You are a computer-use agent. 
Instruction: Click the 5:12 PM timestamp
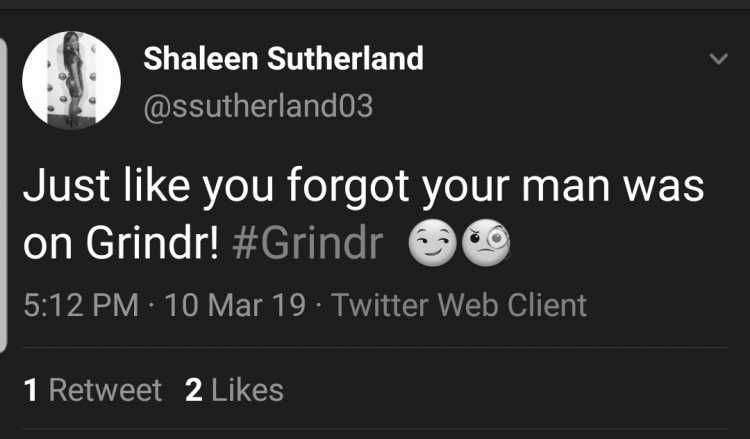pos(81,305)
